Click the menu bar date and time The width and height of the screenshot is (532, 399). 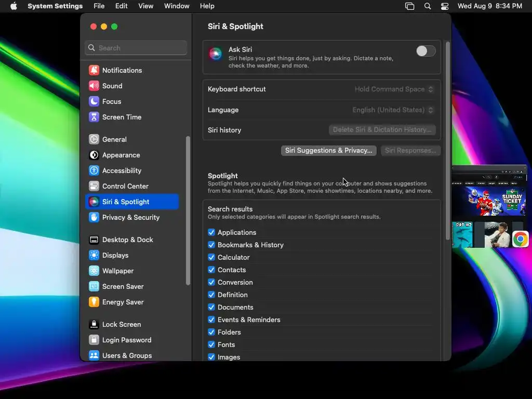pyautogui.click(x=489, y=6)
